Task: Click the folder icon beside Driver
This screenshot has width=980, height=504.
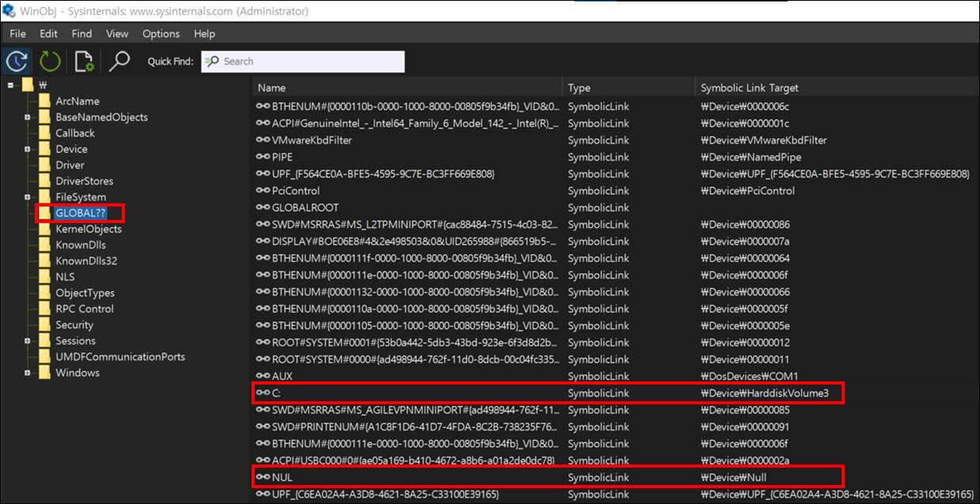Action: click(44, 165)
